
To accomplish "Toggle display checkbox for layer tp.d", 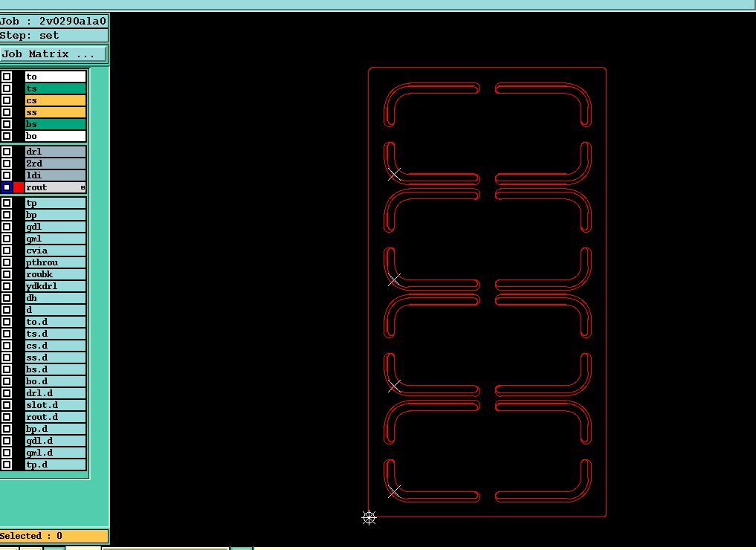I will 7,465.
